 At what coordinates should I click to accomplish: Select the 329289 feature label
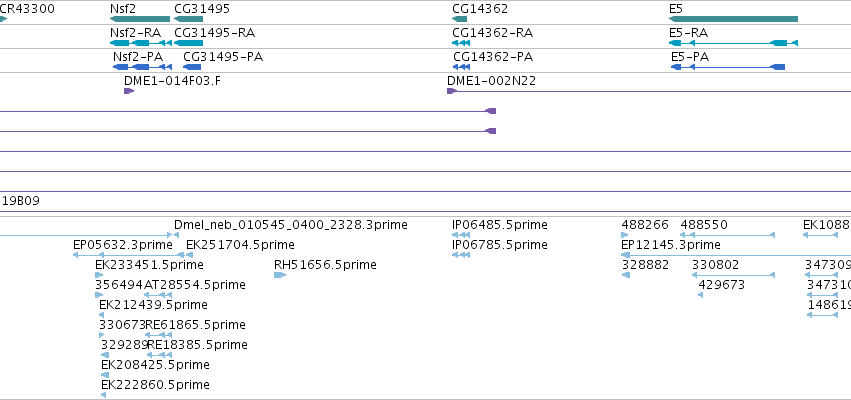click(x=124, y=345)
